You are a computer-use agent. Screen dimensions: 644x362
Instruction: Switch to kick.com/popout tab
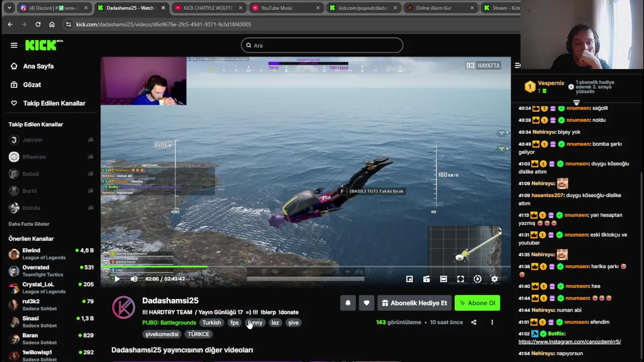click(362, 8)
